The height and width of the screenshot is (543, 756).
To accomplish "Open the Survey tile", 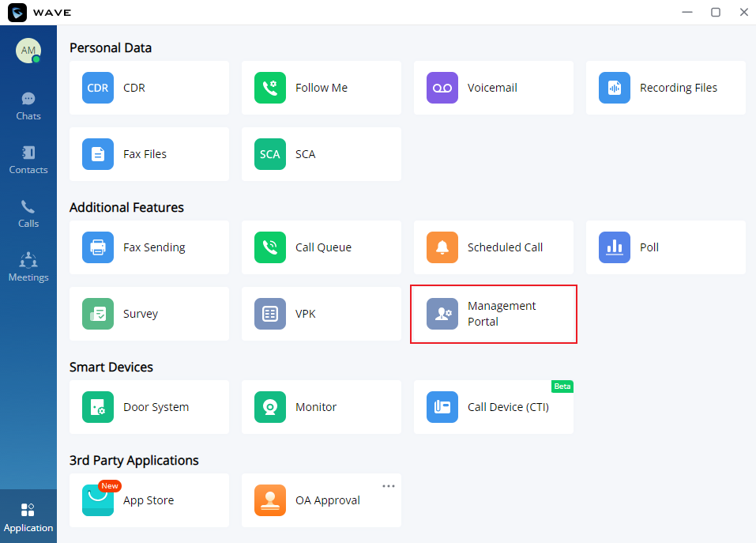I will [149, 314].
